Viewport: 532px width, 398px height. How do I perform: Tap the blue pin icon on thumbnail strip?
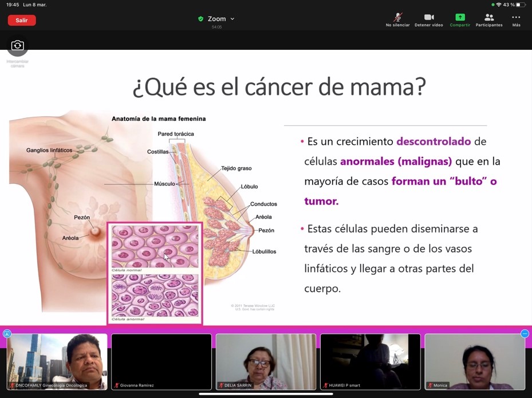tap(7, 334)
